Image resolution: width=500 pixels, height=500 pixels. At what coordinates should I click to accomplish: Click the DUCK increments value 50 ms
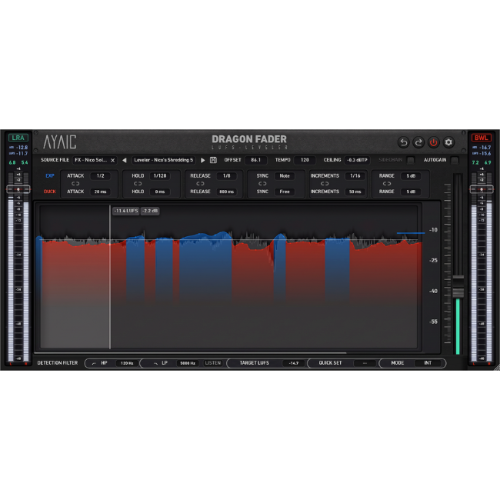[355, 192]
